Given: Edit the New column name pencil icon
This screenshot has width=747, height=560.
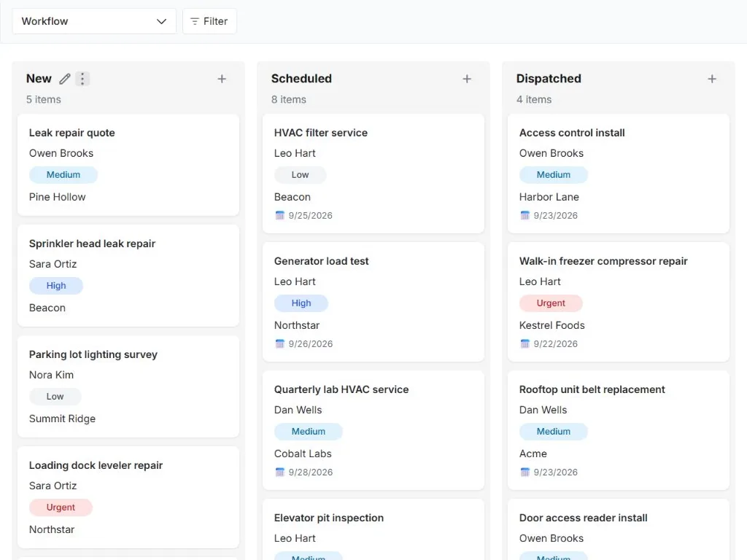Looking at the screenshot, I should (x=65, y=79).
